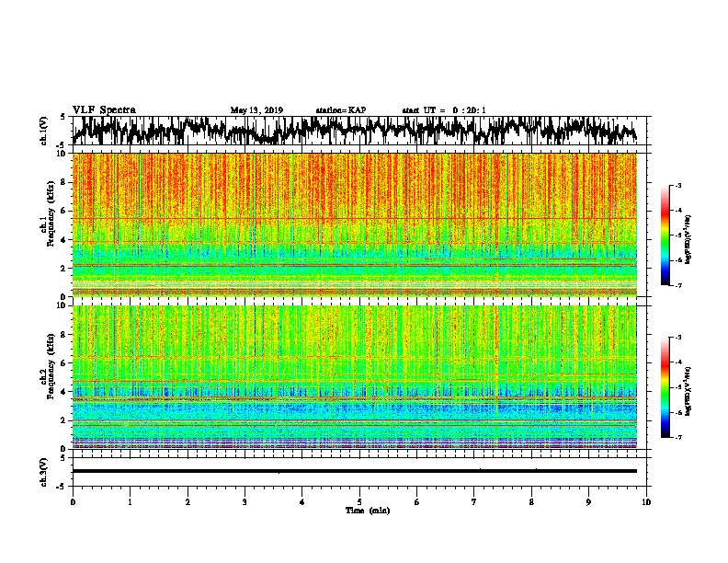Click the 'station=KAP' label
This screenshot has height=563, width=728.
point(341,110)
